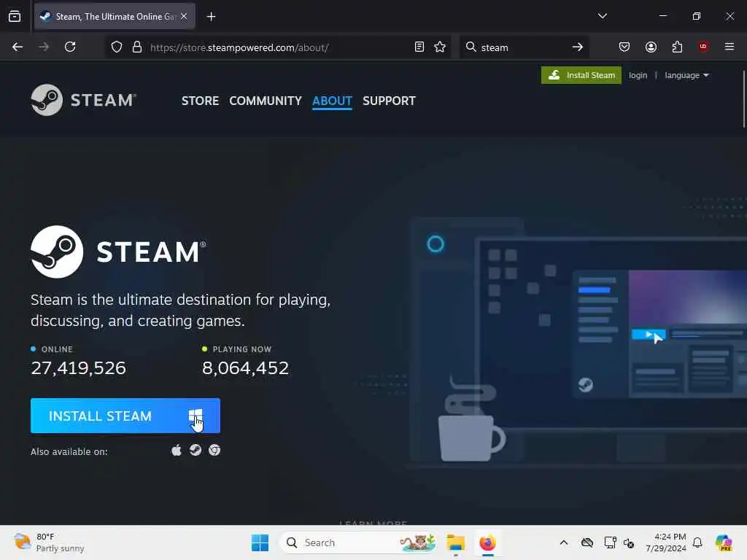Open the STORE menu
The height and width of the screenshot is (560, 747).
tap(200, 101)
